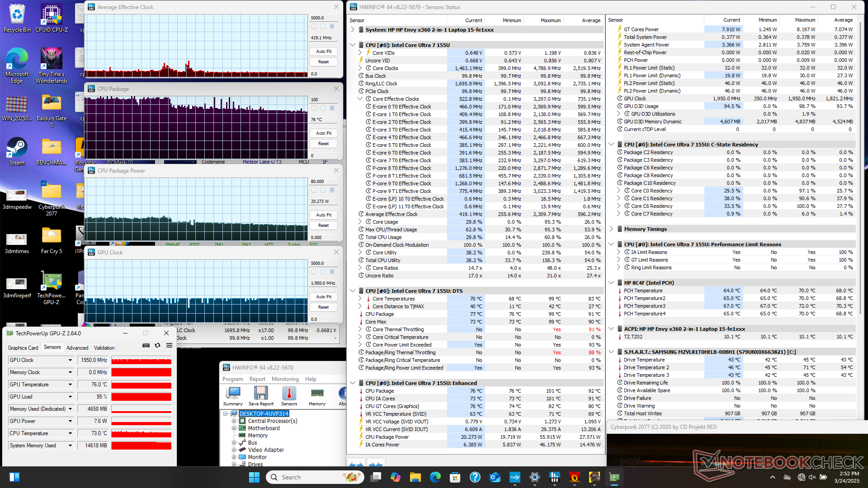Image resolution: width=868 pixels, height=488 pixels.
Task: Select the Microsoft Edge desktop shortcut
Action: [x=17, y=66]
